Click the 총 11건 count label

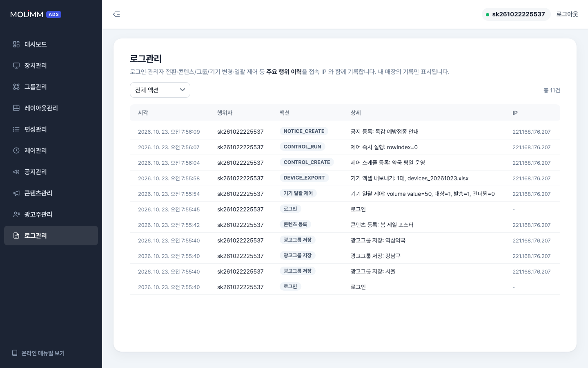point(552,90)
